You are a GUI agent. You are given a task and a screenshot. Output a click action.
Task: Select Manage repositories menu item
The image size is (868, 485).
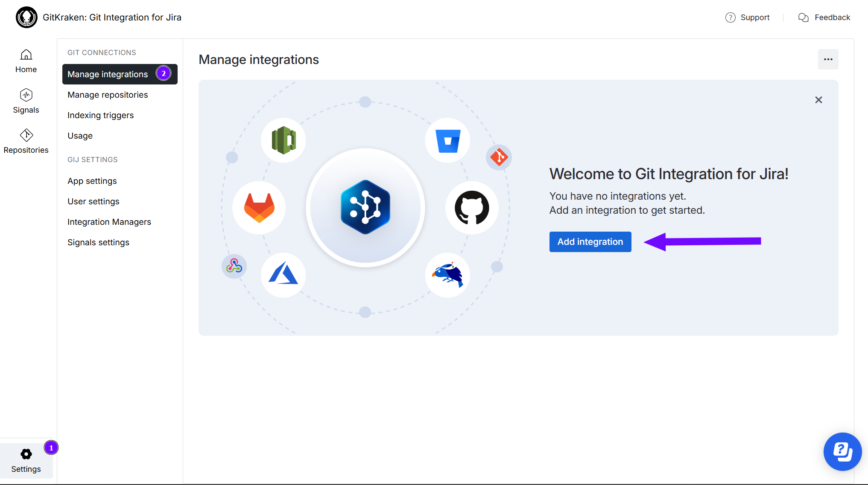(108, 95)
